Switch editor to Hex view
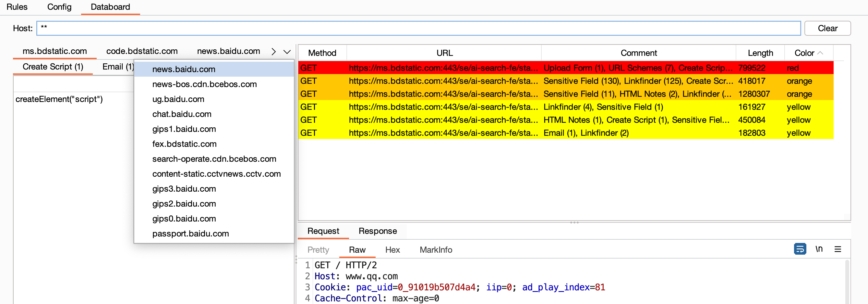This screenshot has width=868, height=304. coord(392,250)
